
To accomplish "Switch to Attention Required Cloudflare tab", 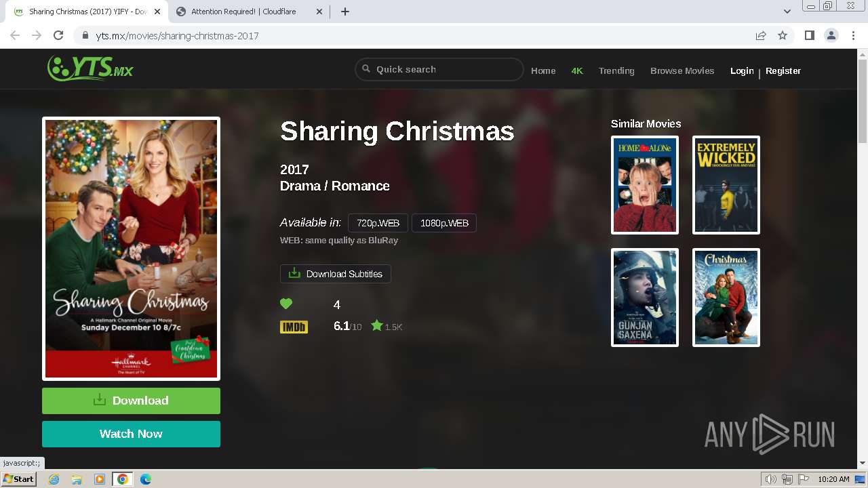I will point(250,12).
